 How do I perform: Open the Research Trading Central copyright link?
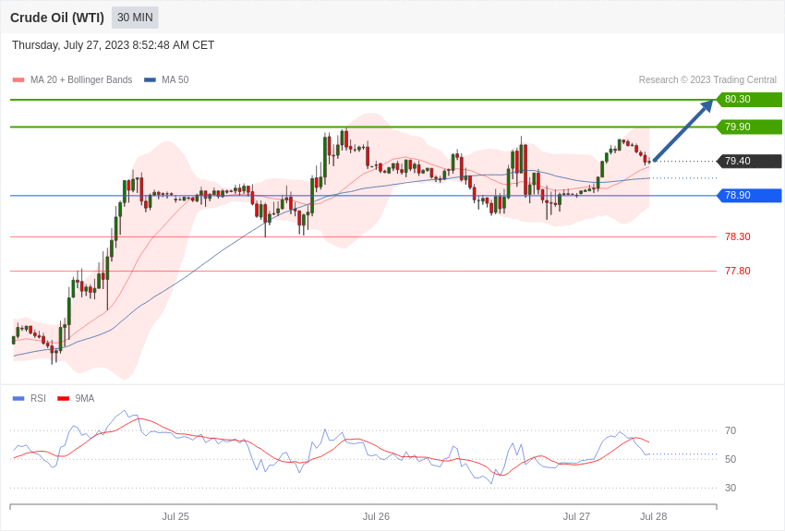707,80
